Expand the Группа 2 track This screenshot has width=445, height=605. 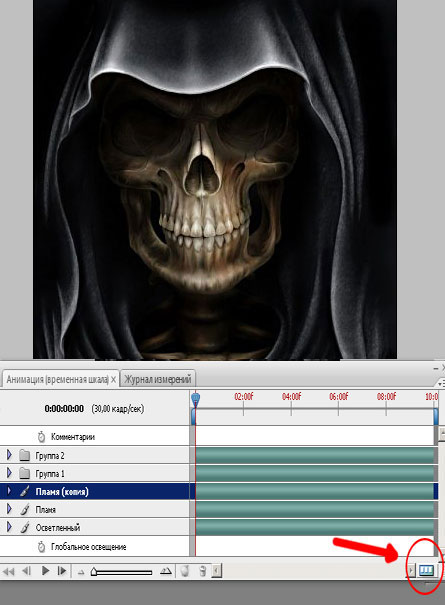tap(9, 455)
